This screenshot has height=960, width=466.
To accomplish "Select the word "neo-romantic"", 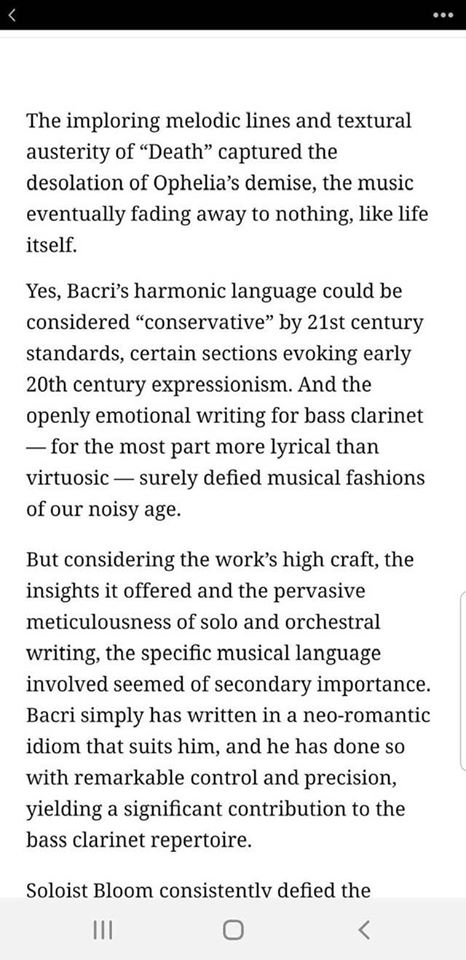I will click(370, 715).
